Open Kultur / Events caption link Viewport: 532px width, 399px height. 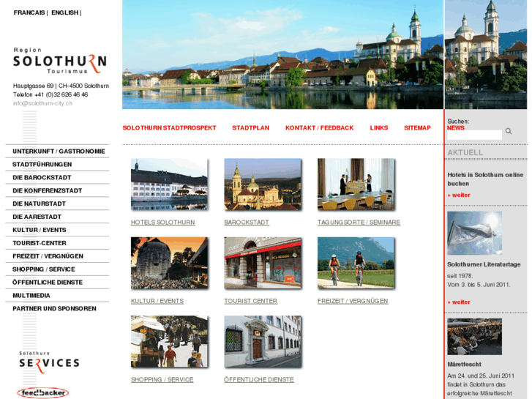(x=157, y=301)
